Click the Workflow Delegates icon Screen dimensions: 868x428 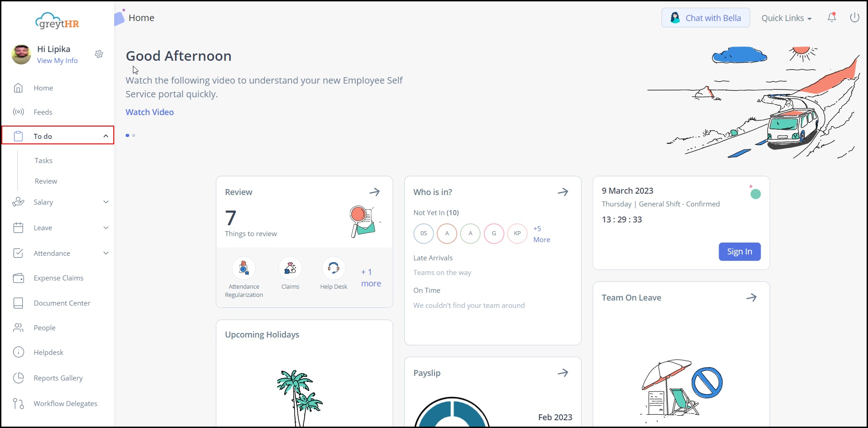18,403
